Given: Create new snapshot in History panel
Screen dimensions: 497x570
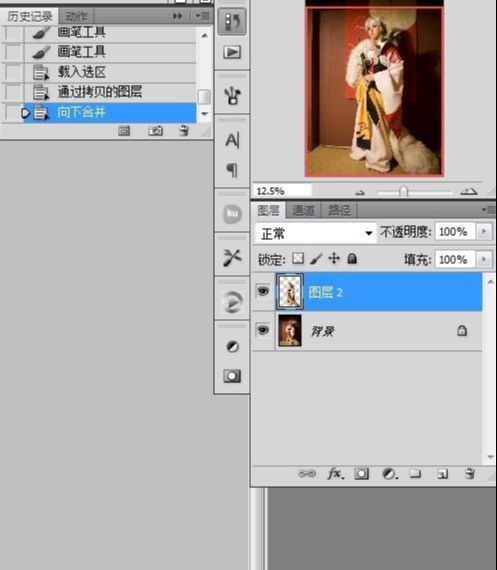Looking at the screenshot, I should (156, 131).
